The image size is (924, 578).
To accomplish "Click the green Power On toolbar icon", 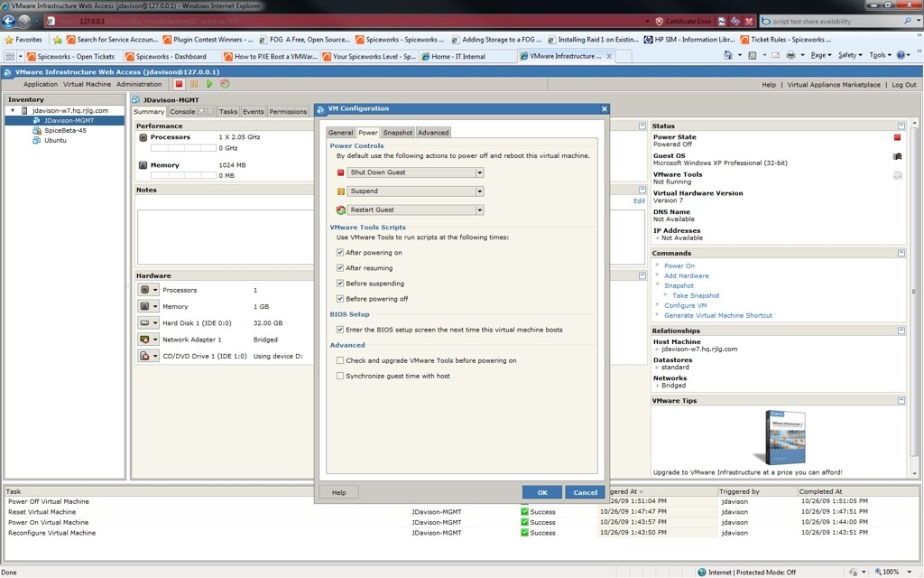I will click(x=209, y=83).
